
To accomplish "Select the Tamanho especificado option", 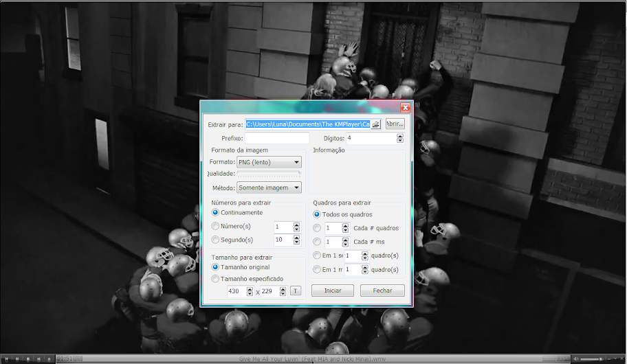I will (216, 278).
